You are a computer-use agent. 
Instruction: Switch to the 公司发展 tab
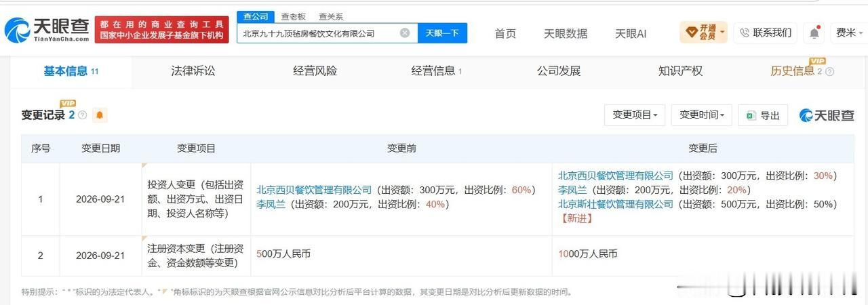pyautogui.click(x=559, y=71)
